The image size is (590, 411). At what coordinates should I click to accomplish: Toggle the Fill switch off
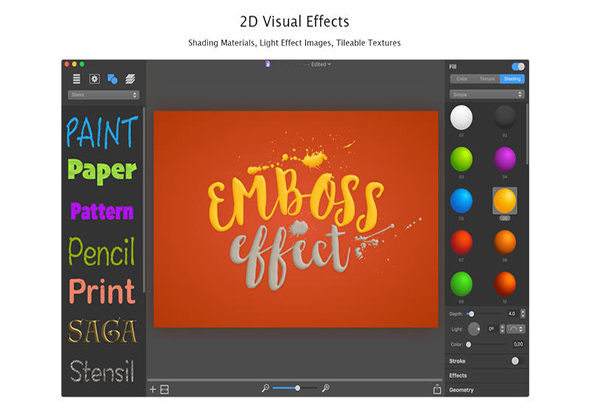pyautogui.click(x=518, y=67)
